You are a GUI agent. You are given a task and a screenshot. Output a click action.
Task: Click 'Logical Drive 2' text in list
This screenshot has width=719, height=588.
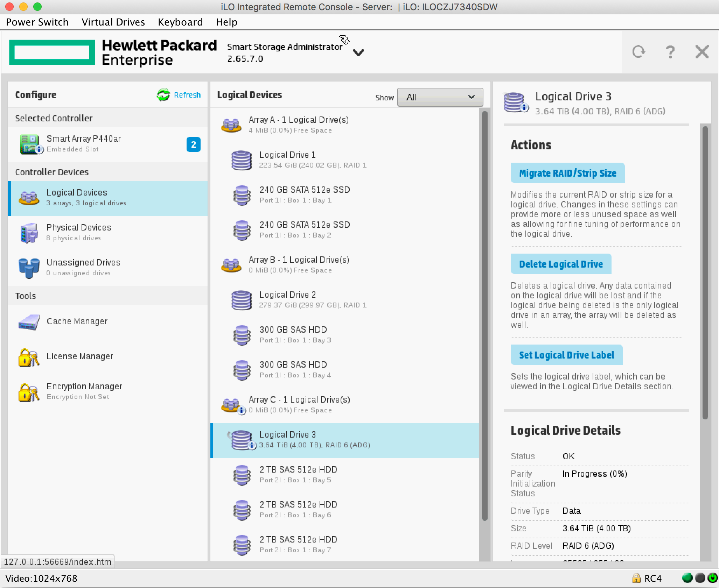[287, 295]
